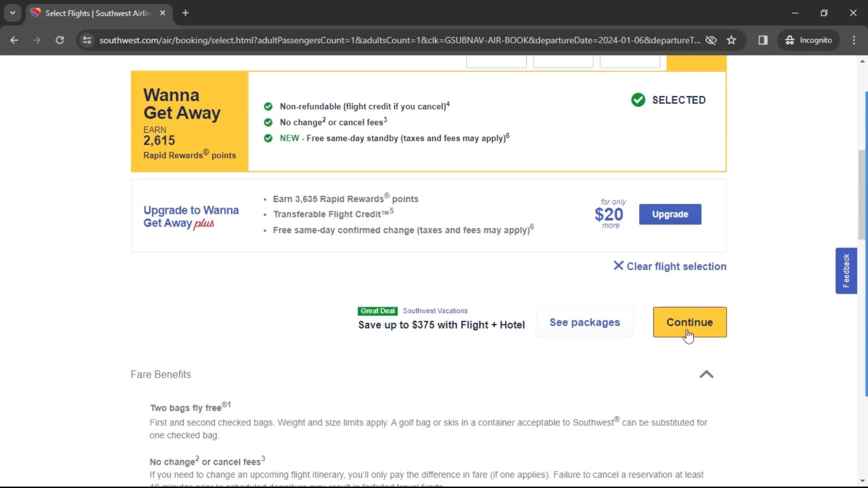This screenshot has width=868, height=488.
Task: Click Continue to proceed with booking
Action: [690, 322]
